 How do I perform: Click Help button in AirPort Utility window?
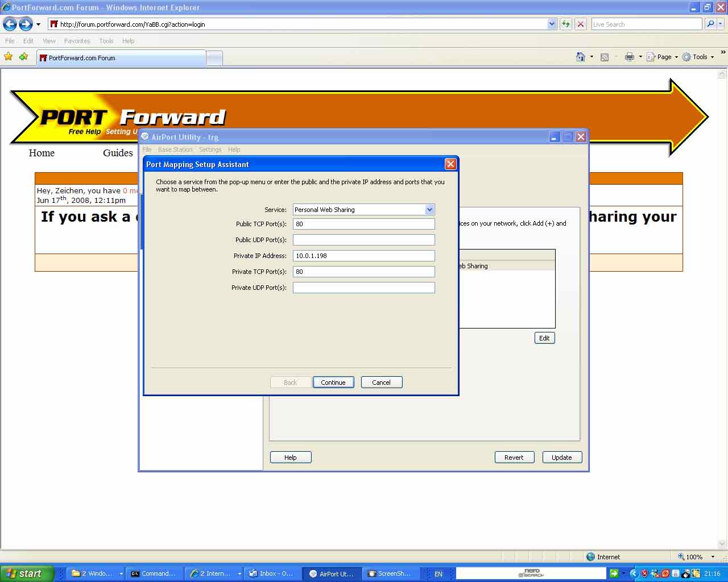[x=291, y=458]
